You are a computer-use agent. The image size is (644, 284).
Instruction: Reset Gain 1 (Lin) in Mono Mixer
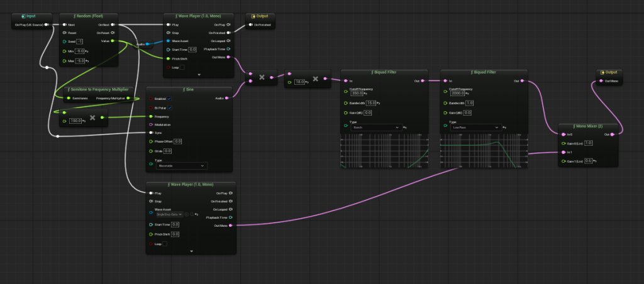point(595,161)
